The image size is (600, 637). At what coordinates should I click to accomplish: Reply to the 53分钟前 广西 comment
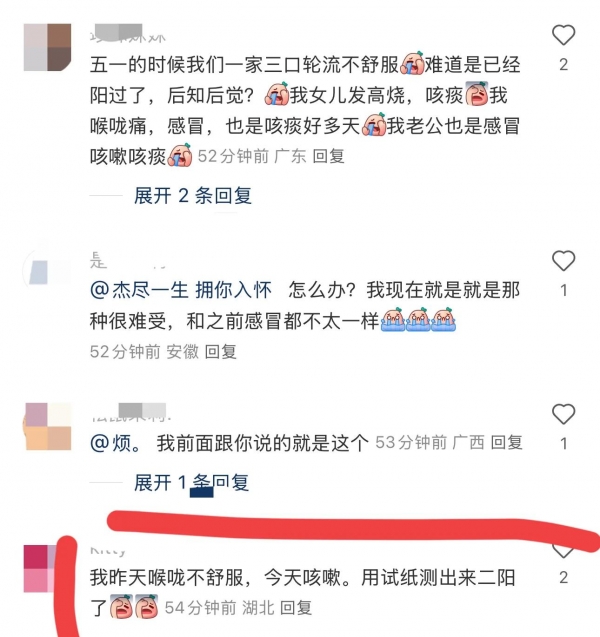pyautogui.click(x=507, y=442)
